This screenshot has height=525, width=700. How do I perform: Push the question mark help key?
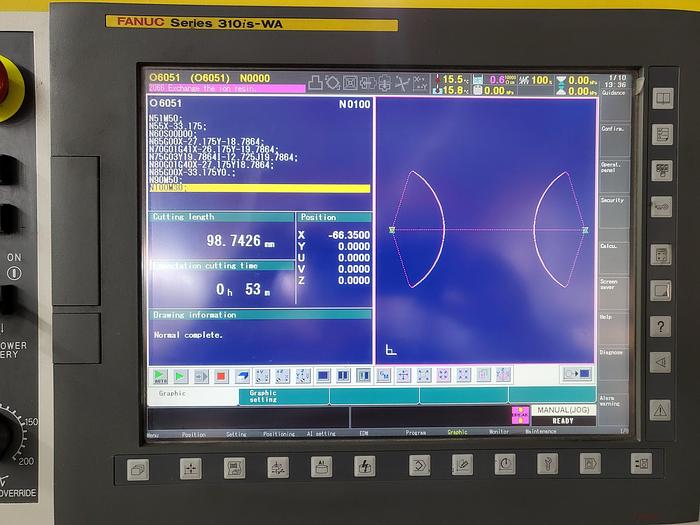pos(661,326)
